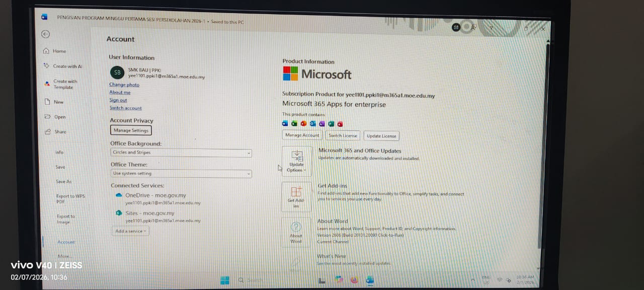
Task: Click the 'What's New' heading
Action: pyautogui.click(x=332, y=256)
